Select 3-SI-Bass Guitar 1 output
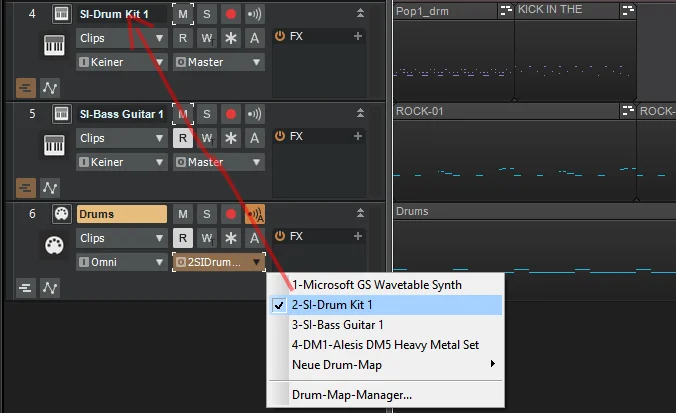Viewport: 676px width, 413px height. [385, 325]
